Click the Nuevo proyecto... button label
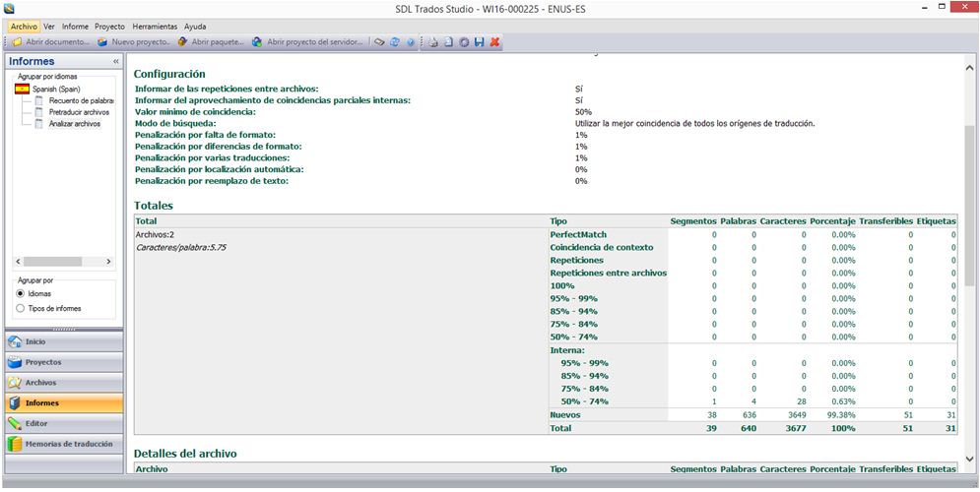The height and width of the screenshot is (492, 980). 141,42
